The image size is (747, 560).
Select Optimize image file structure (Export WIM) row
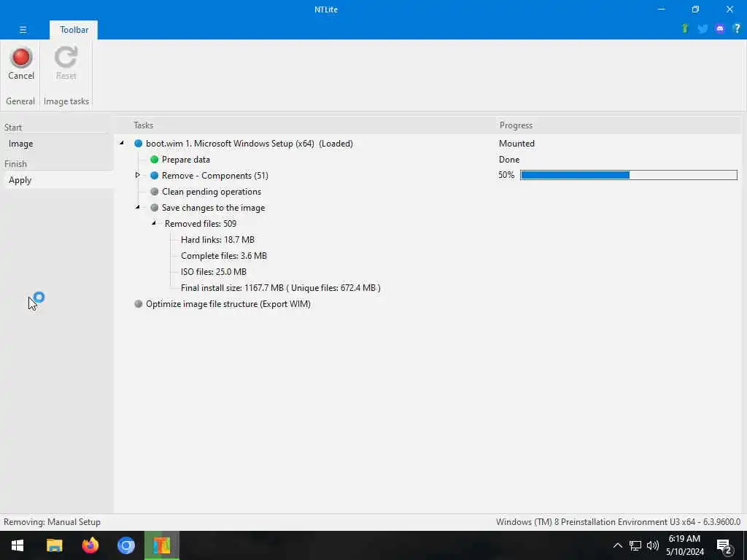coord(228,304)
